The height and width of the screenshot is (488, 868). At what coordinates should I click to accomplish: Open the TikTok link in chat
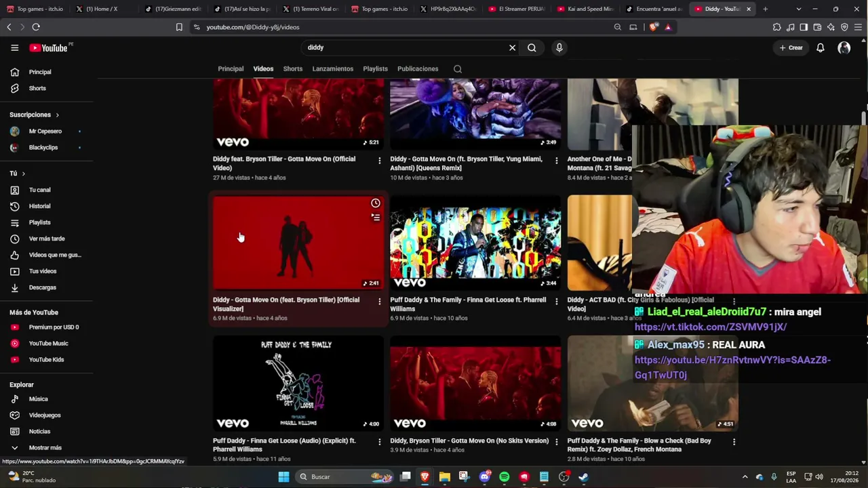click(711, 327)
